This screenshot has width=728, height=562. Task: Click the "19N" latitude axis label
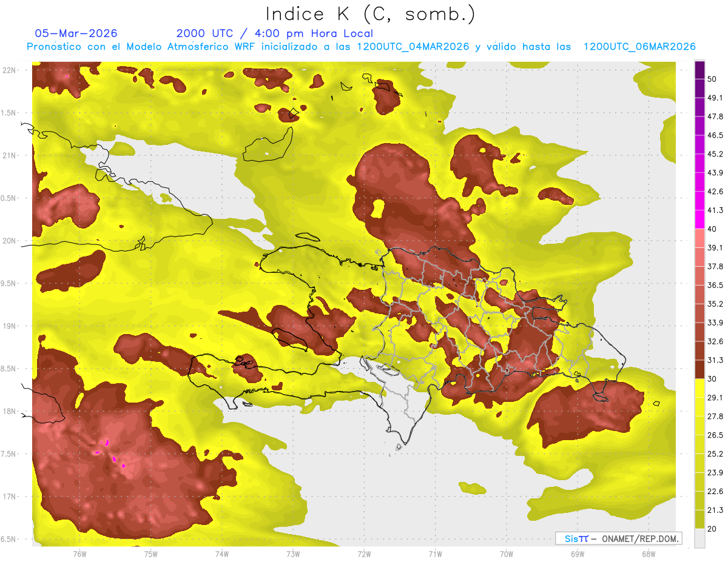8,326
